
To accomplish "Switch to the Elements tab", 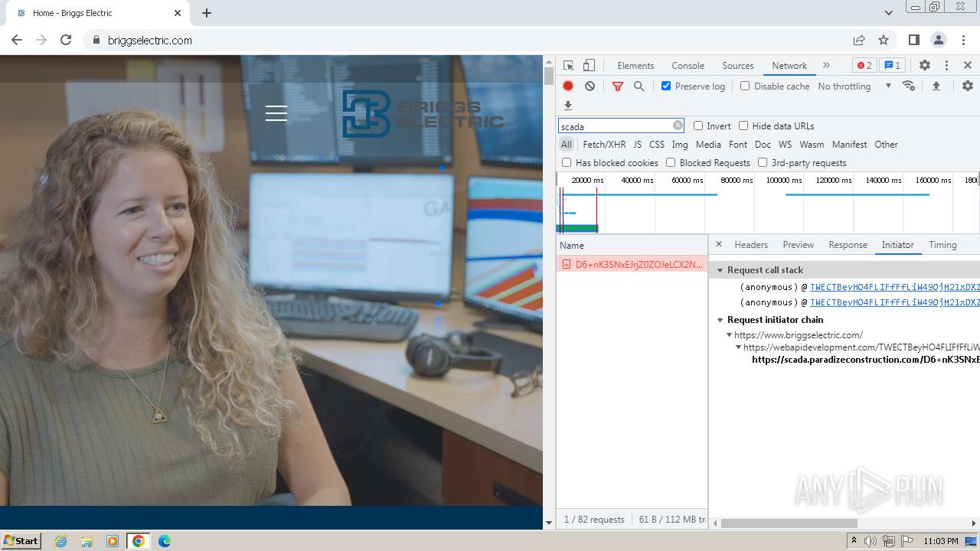I will [x=635, y=66].
